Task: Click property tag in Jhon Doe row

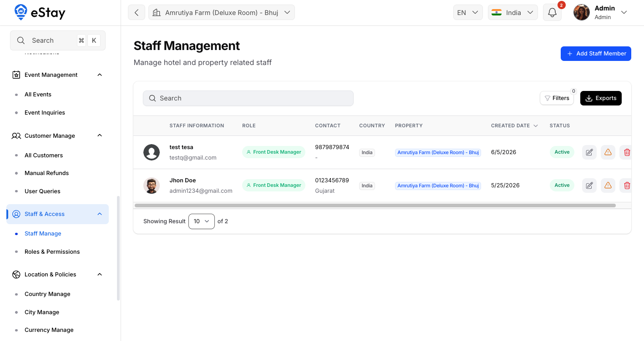Action: click(x=438, y=186)
